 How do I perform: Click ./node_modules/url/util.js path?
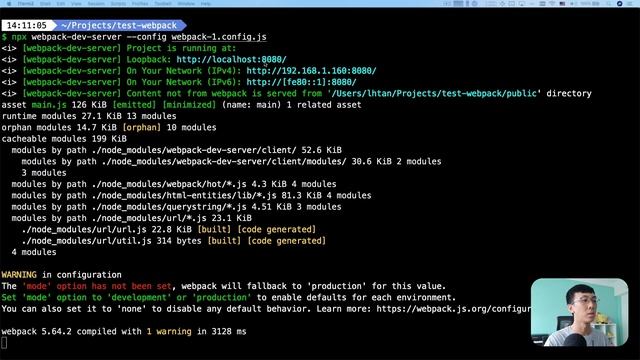86,241
